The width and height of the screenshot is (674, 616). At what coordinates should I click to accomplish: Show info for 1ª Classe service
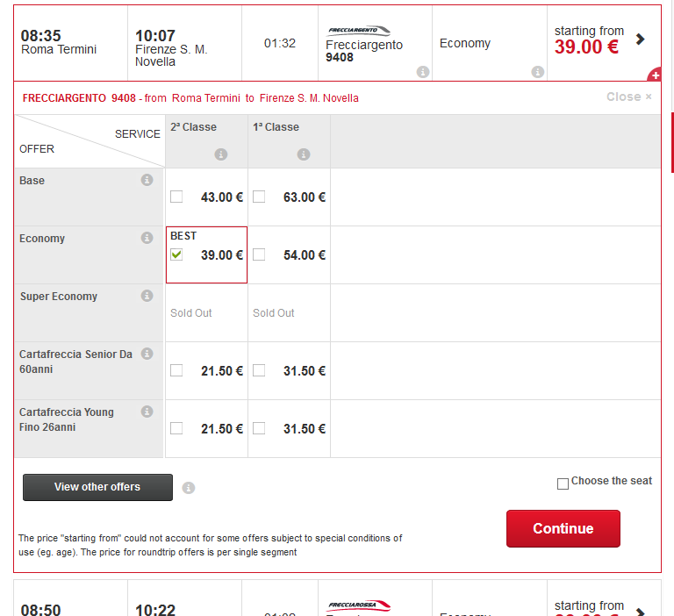click(304, 154)
